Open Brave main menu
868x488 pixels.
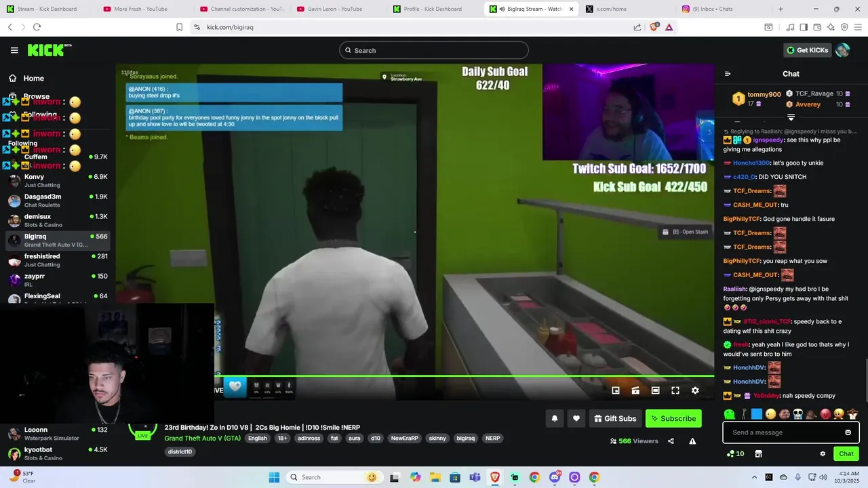[859, 27]
